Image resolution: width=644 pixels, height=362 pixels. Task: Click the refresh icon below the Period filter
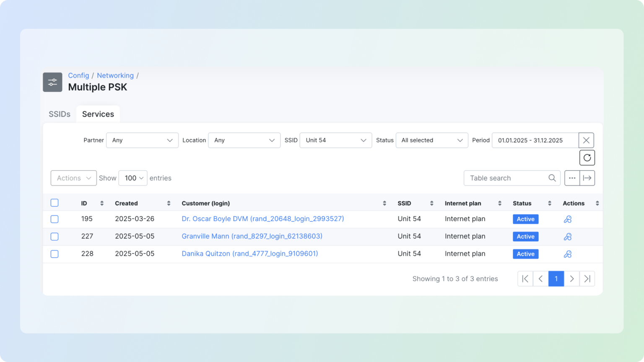587,158
